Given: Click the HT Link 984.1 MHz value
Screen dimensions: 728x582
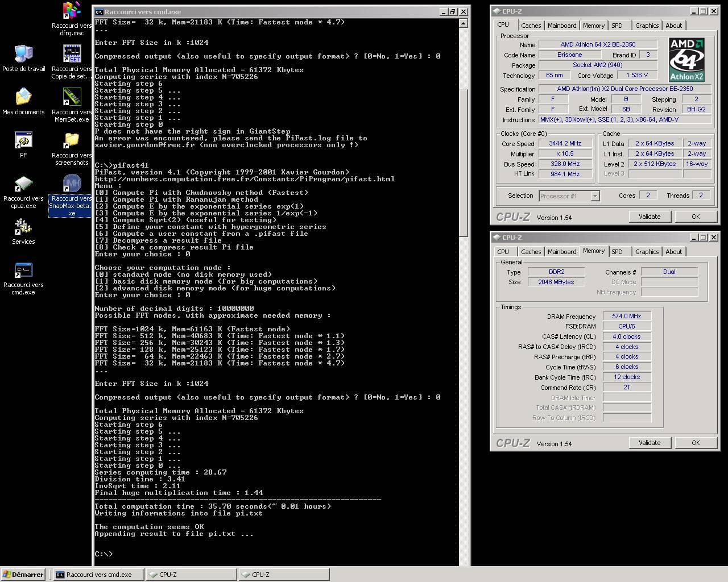Looking at the screenshot, I should (565, 174).
